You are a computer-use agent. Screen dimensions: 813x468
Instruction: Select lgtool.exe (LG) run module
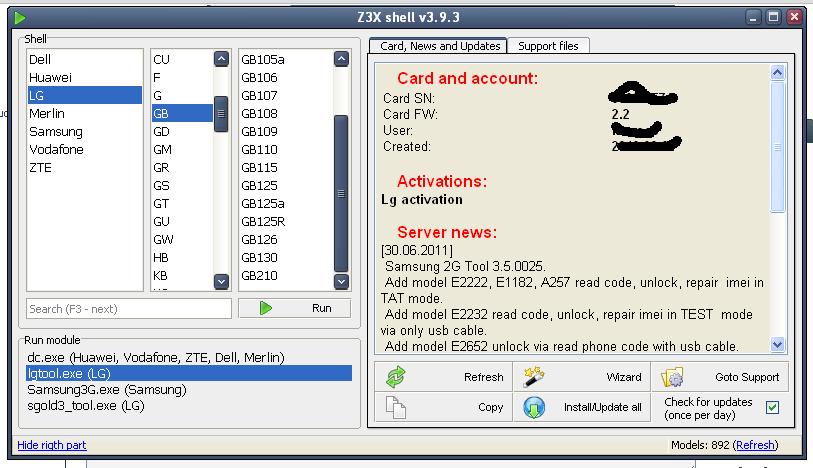point(189,374)
